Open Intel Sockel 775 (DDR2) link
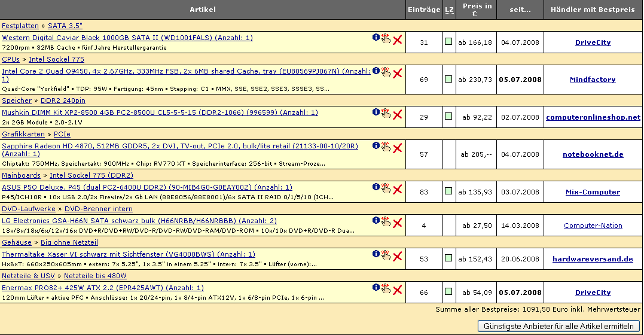 click(x=91, y=175)
